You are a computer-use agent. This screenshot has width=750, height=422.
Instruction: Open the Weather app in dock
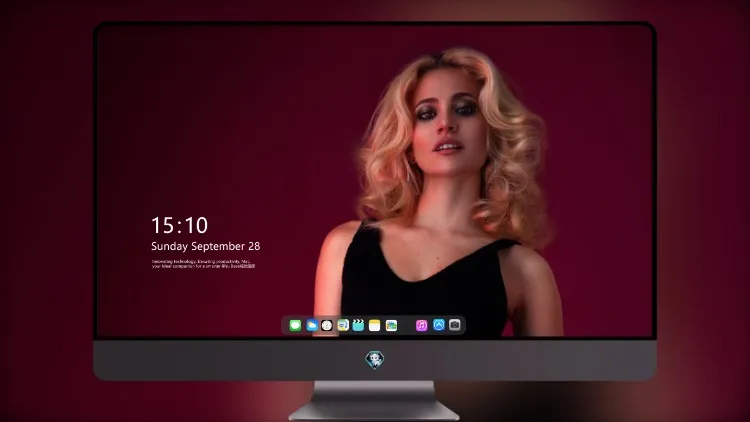click(x=311, y=325)
